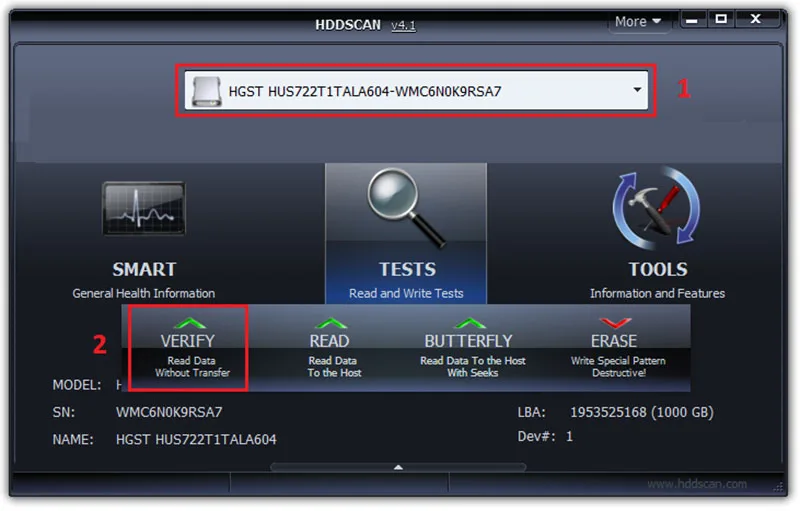Click the MODEL label
This screenshot has width=800, height=511.
[77, 385]
